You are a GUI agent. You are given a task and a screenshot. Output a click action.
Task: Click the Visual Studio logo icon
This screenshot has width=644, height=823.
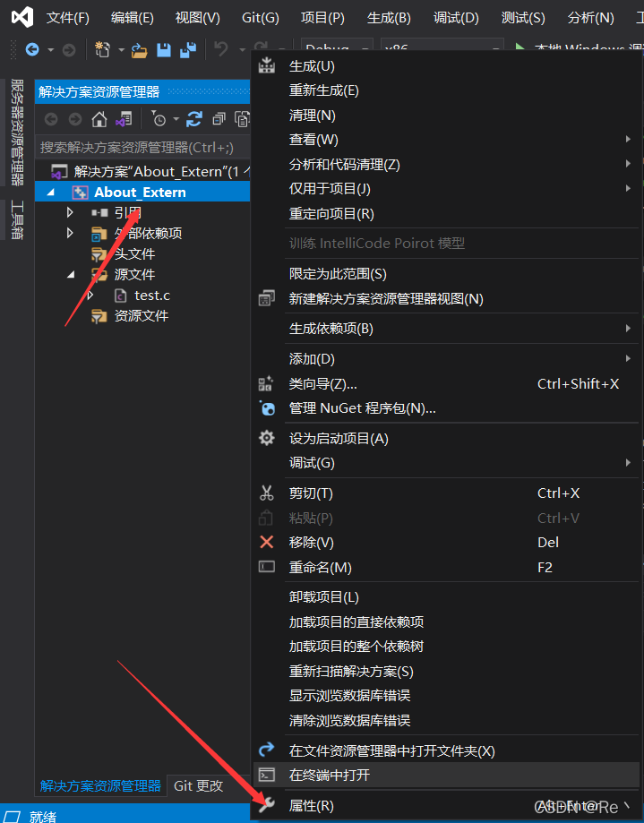22,17
